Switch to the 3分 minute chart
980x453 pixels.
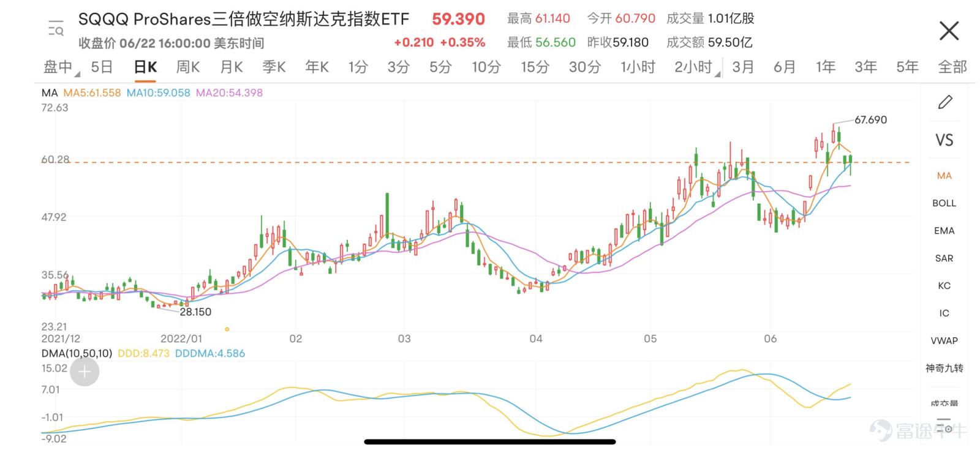coord(398,67)
